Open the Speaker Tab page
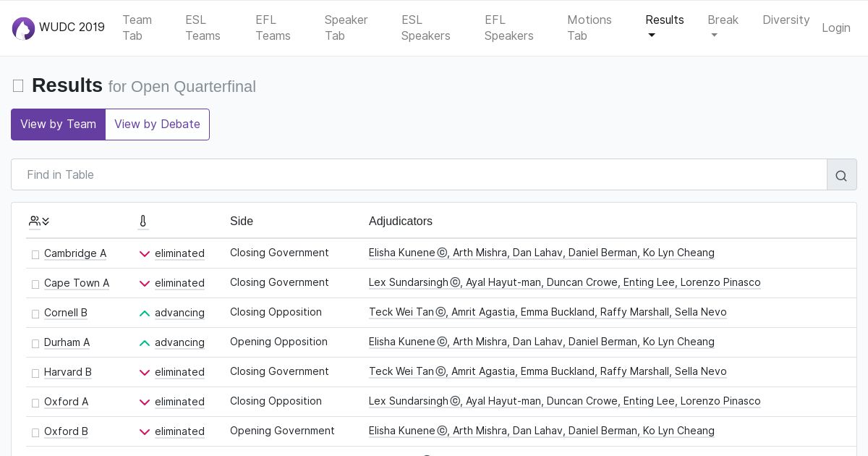 click(x=346, y=28)
